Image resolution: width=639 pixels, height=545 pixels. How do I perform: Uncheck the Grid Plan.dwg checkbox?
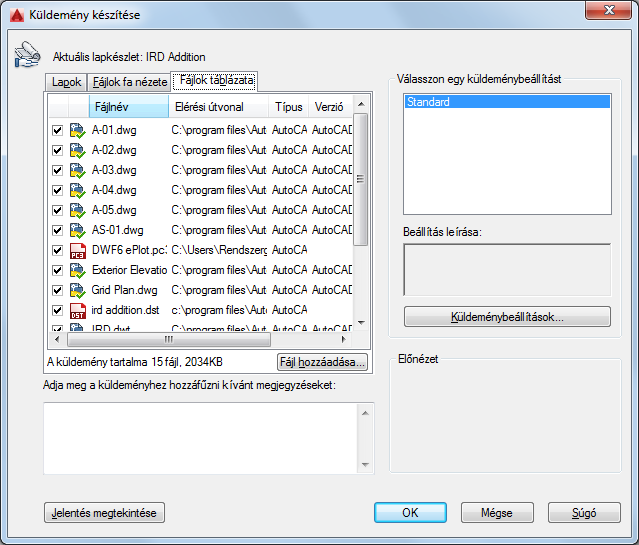point(57,290)
